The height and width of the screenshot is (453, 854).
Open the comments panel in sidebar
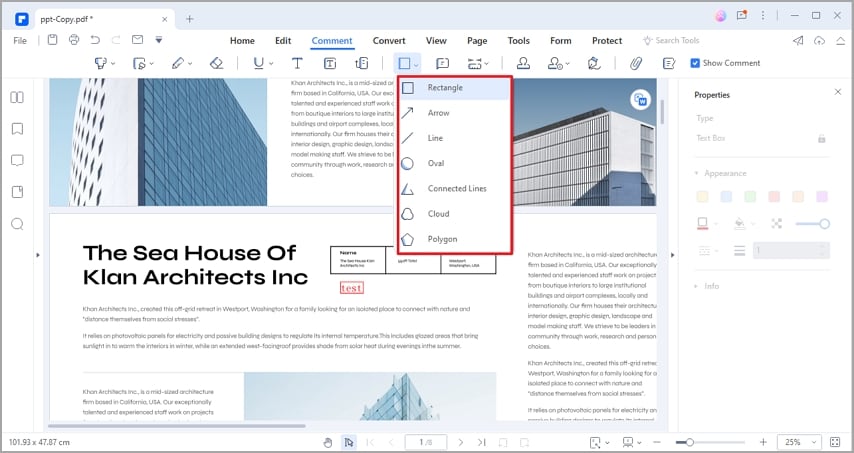point(17,161)
